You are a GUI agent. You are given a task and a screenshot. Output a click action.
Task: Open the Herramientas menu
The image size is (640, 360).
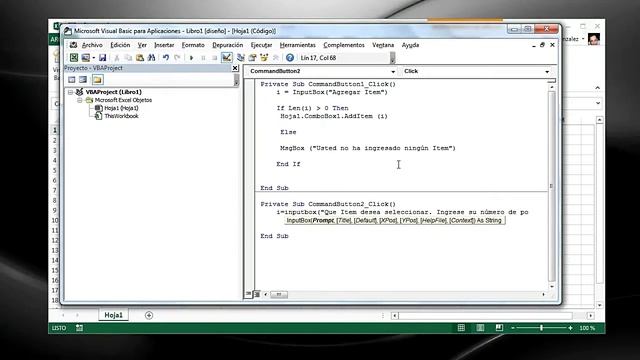[x=298, y=45]
